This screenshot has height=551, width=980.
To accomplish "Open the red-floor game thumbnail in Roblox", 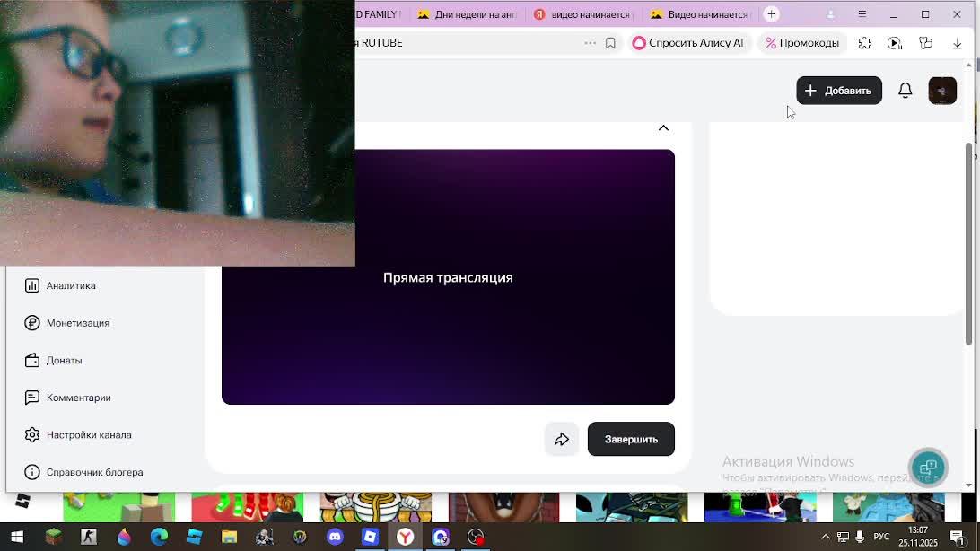I will (248, 507).
